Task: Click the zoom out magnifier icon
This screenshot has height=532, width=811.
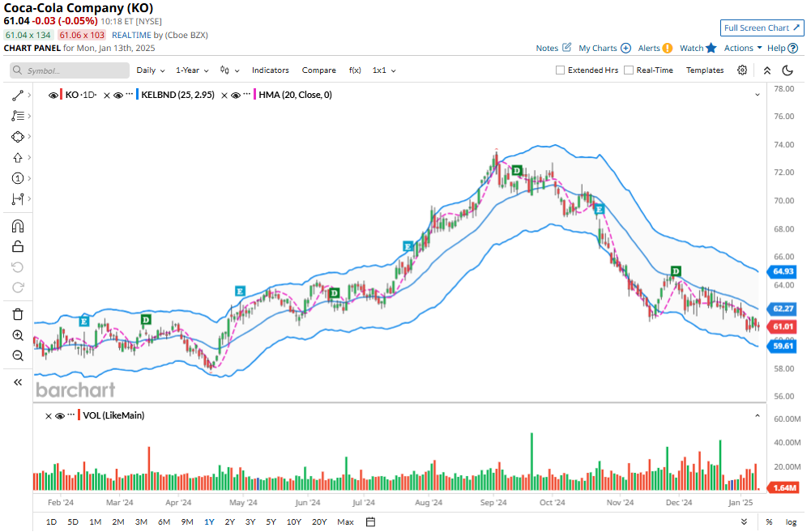Action: click(18, 356)
